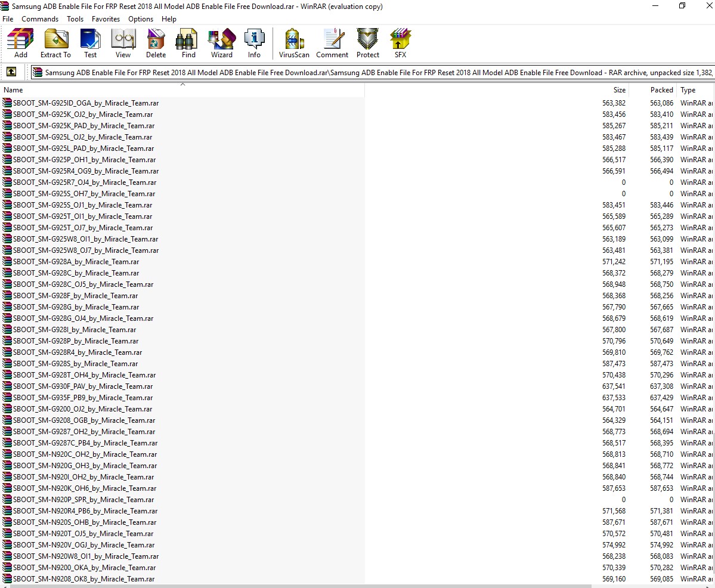Click the Add toolbar icon

tap(20, 44)
